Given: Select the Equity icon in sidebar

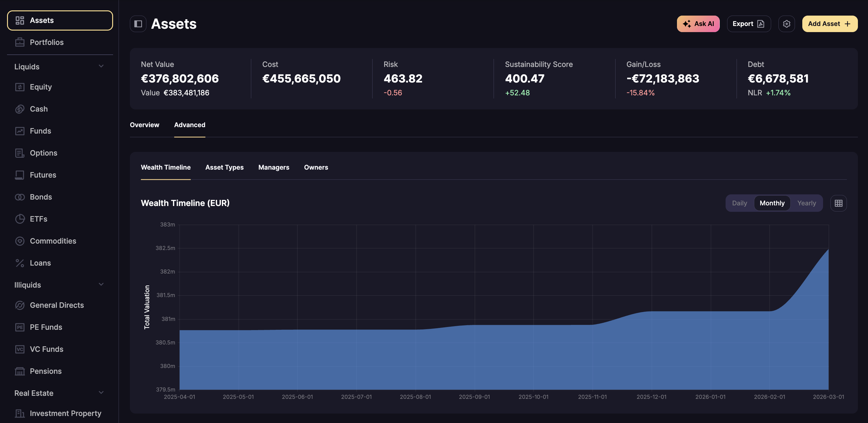Looking at the screenshot, I should 20,86.
